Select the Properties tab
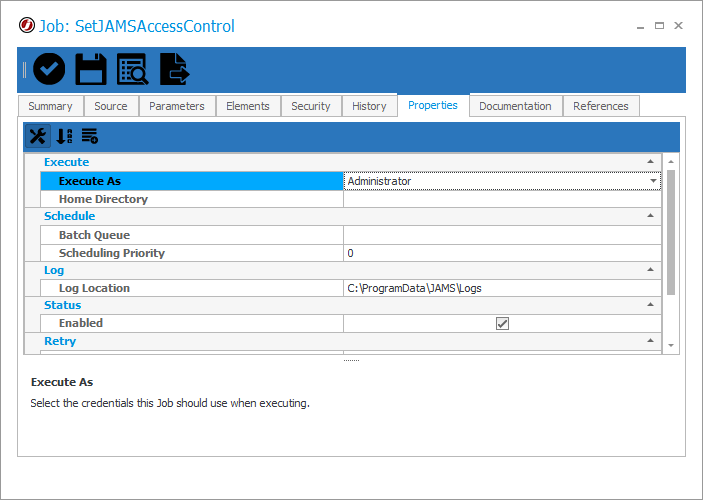The width and height of the screenshot is (703, 500). [x=433, y=105]
